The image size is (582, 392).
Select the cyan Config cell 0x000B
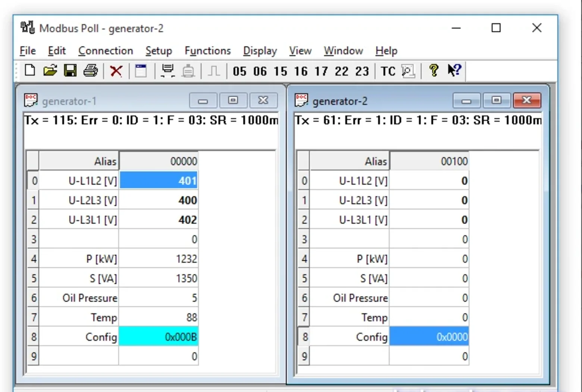(159, 336)
